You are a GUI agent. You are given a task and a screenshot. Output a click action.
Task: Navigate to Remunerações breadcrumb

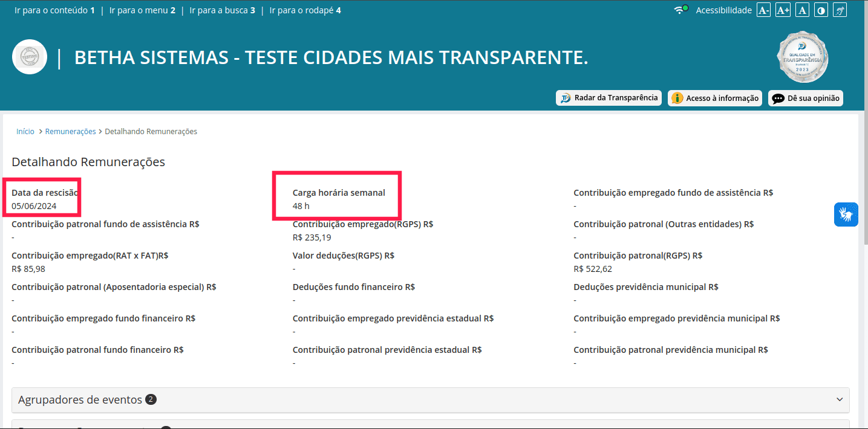(x=70, y=131)
